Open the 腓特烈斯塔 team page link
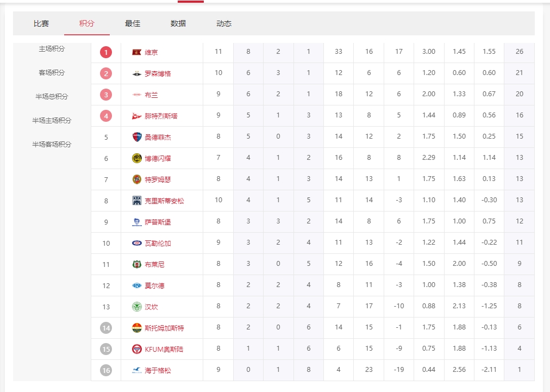550x392 pixels. tap(161, 116)
